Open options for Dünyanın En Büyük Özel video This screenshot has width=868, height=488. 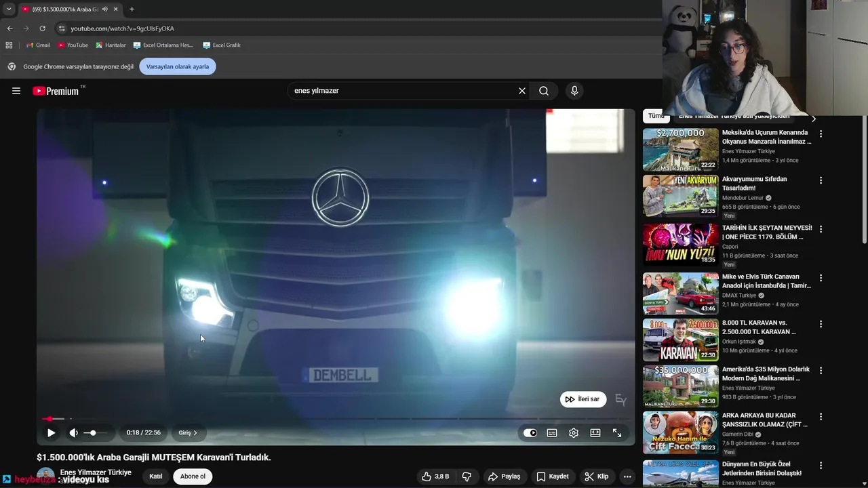821,466
